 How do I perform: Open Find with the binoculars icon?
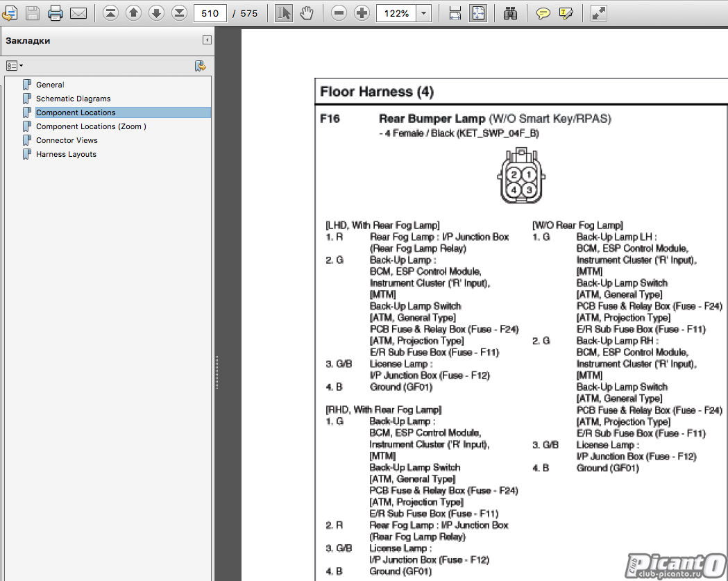510,13
